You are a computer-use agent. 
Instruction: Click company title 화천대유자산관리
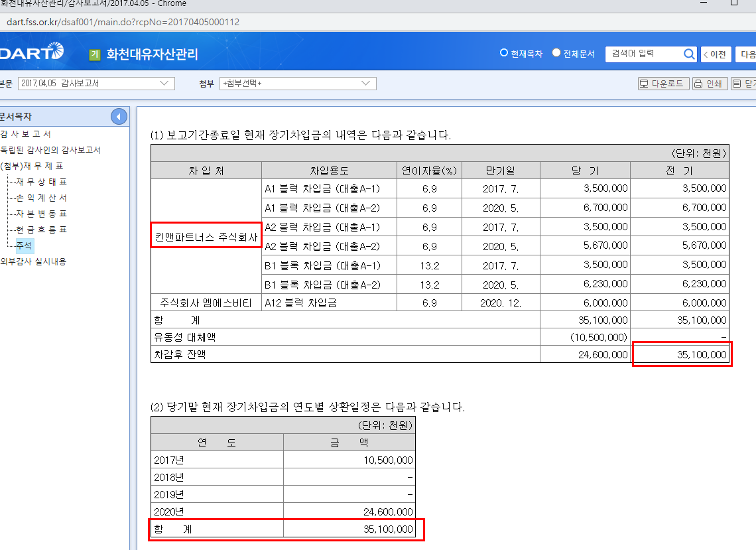coord(153,54)
